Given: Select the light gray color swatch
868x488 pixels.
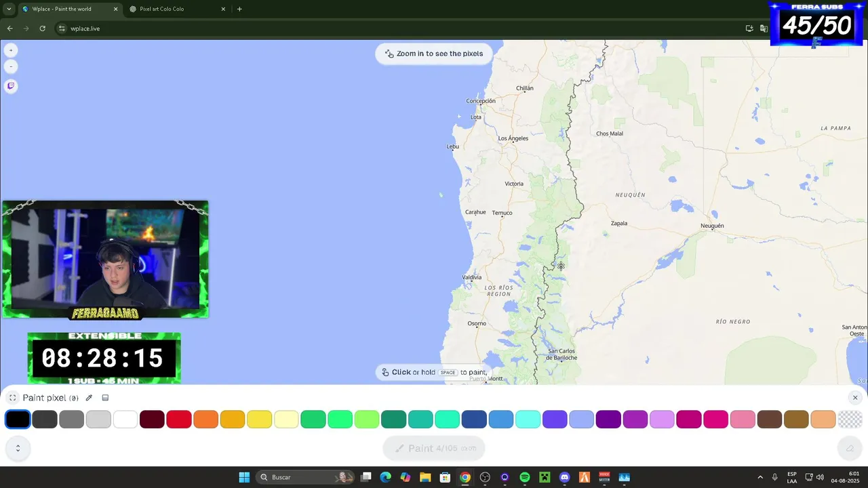Looking at the screenshot, I should (98, 420).
